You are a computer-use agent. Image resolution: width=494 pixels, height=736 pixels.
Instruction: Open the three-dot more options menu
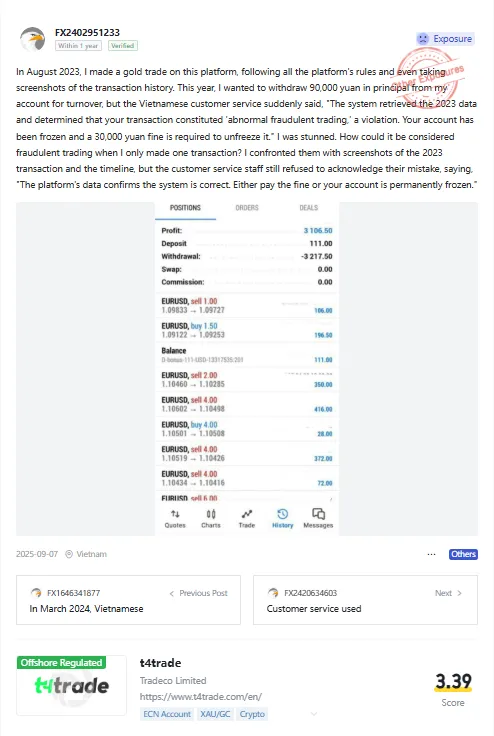432,554
